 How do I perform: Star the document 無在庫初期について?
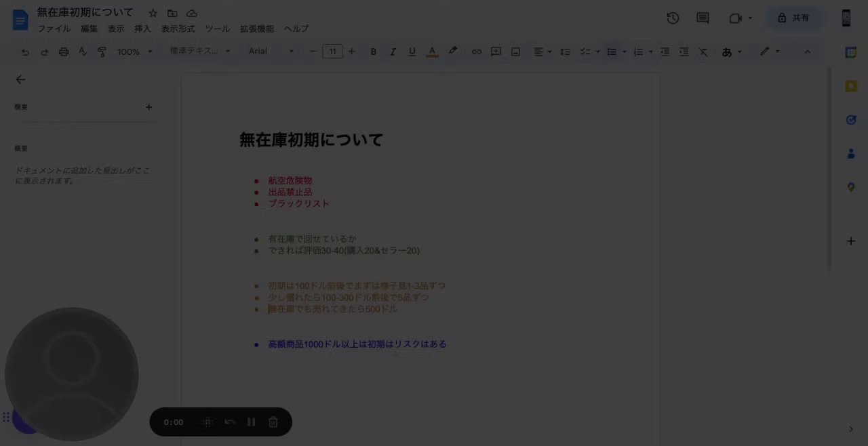pyautogui.click(x=153, y=13)
